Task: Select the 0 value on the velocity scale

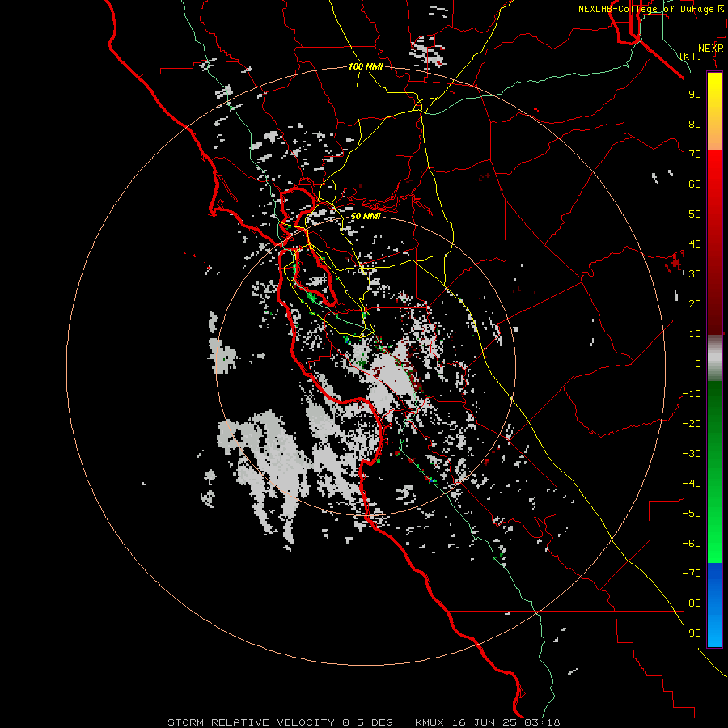Action: (698, 363)
